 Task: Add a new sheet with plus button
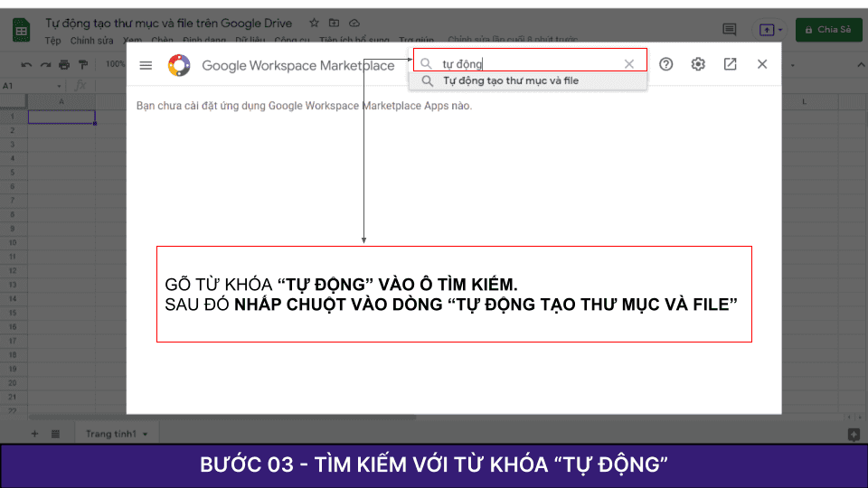click(35, 434)
